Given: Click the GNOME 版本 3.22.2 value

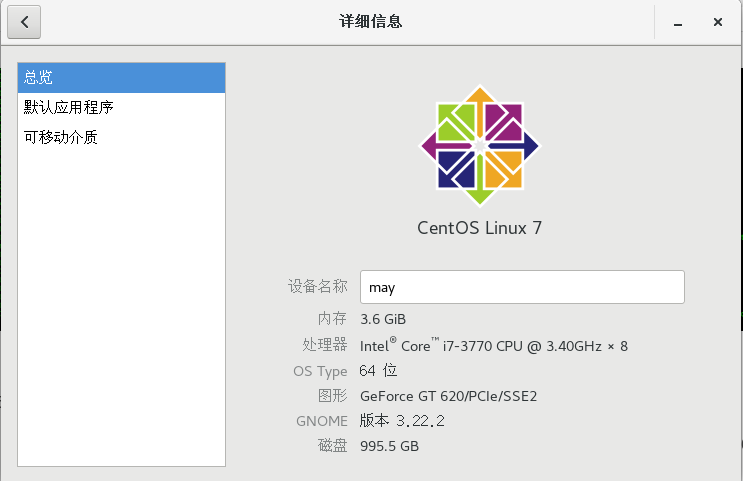Looking at the screenshot, I should click(x=402, y=421).
